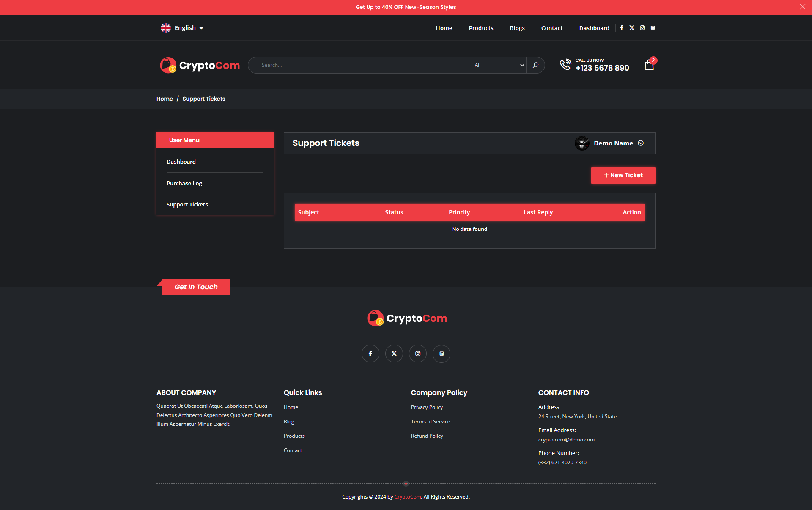The width and height of the screenshot is (812, 510).
Task: Open Products in the top menu
Action: (481, 28)
